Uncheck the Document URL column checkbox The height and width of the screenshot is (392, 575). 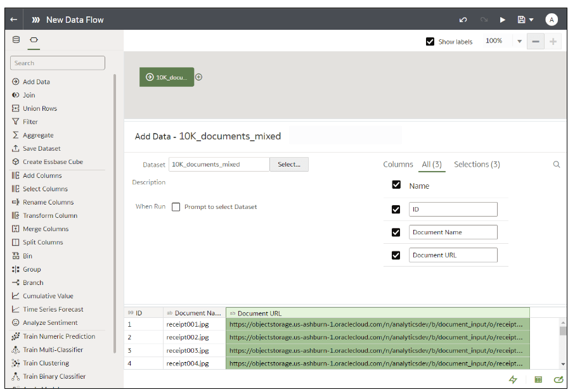pos(396,255)
